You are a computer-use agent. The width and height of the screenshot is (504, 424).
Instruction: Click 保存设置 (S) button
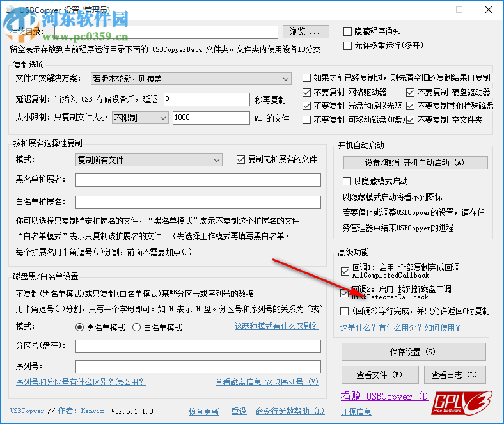[413, 352]
